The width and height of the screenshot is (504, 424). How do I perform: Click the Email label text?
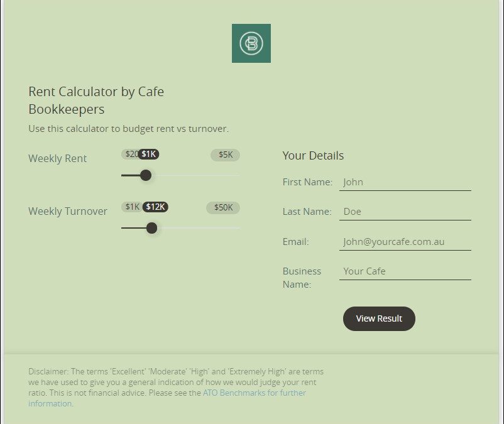coord(295,241)
